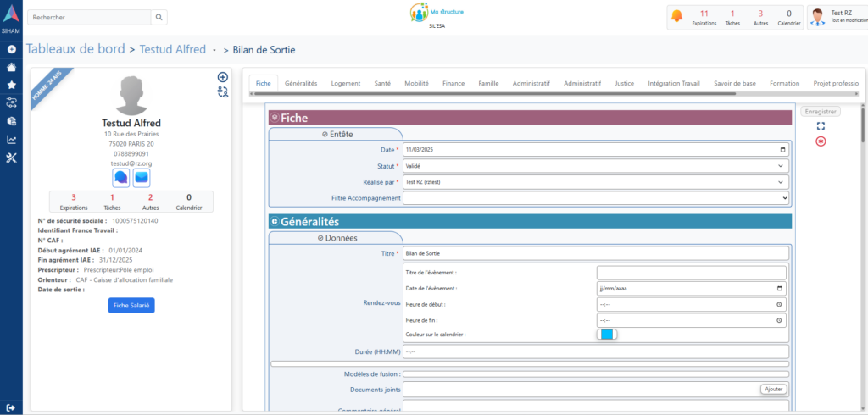Expand the Généralités section header

click(275, 222)
